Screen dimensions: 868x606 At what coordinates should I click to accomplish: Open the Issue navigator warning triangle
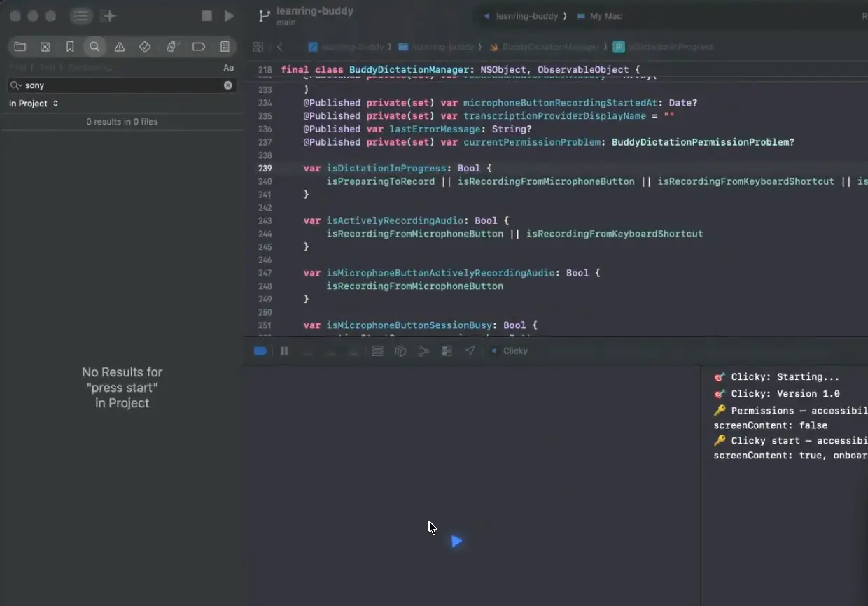pos(120,46)
